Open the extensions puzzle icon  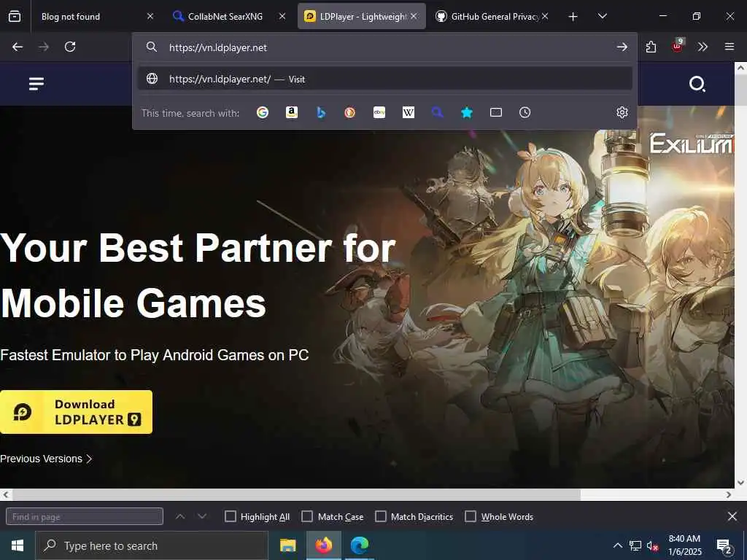tap(651, 47)
